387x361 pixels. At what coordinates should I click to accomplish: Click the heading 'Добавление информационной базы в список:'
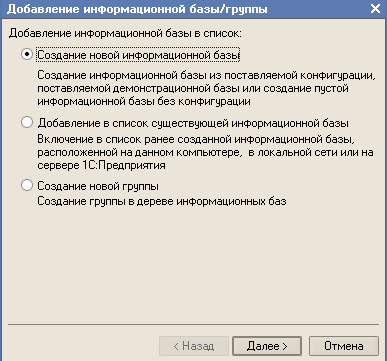[x=125, y=33]
